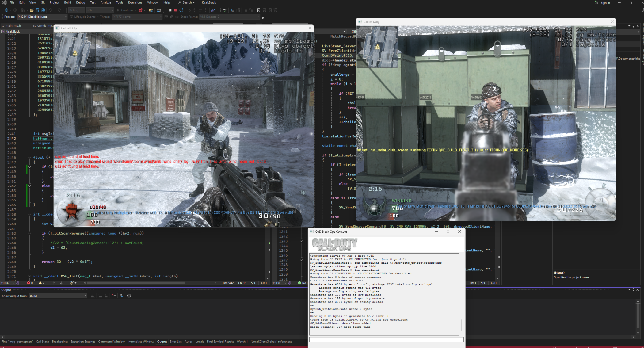This screenshot has height=348, width=644.
Task: Open Show output from Build dropdown
Action: (58, 296)
